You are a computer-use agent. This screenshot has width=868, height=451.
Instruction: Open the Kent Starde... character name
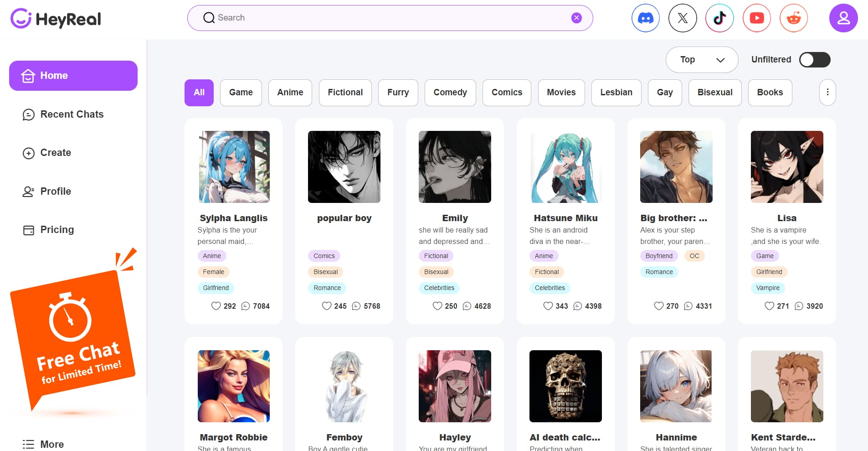pos(783,437)
